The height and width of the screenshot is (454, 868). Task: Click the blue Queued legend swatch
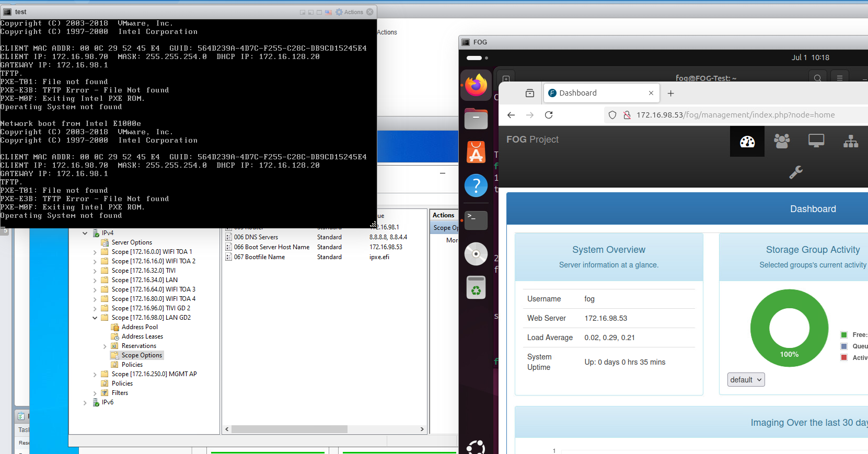[844, 346]
